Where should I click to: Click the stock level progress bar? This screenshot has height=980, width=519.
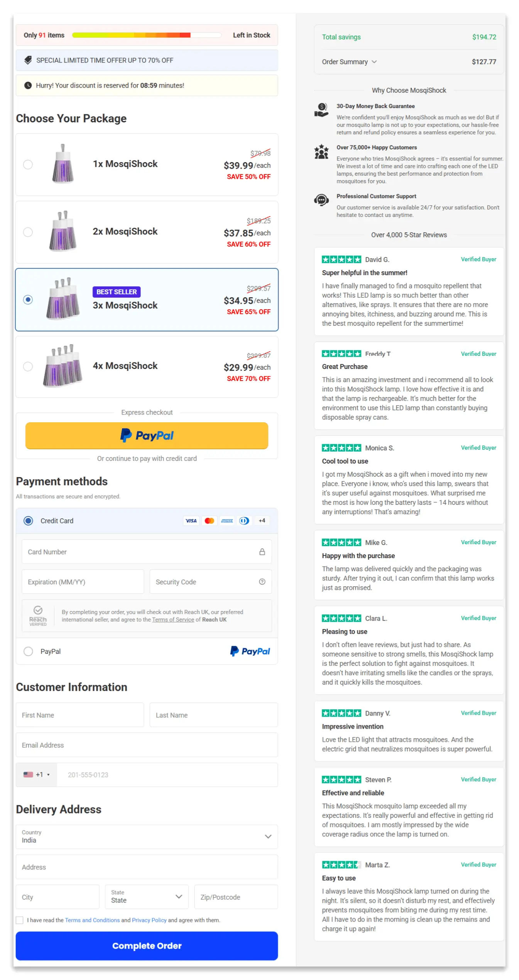(x=147, y=35)
